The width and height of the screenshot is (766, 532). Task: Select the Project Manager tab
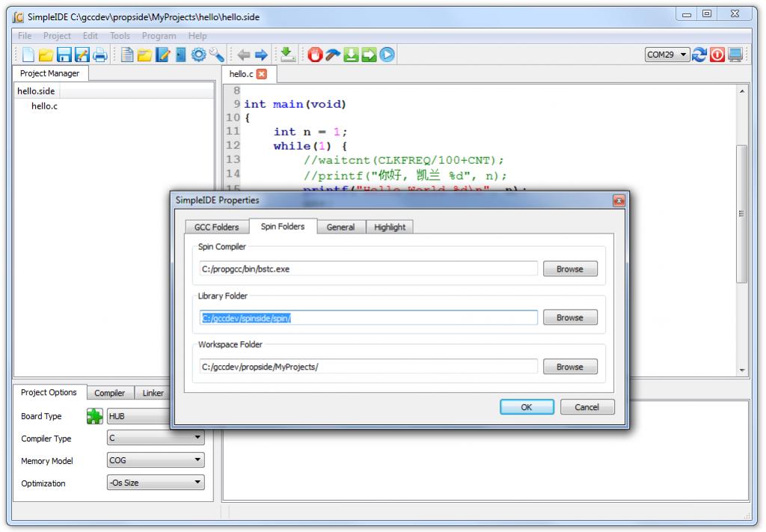(50, 73)
